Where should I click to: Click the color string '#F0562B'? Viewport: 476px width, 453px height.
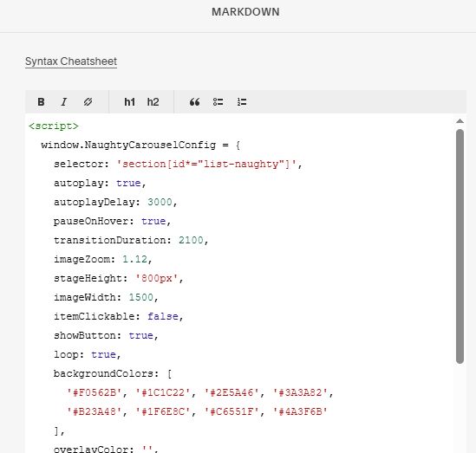tap(94, 392)
